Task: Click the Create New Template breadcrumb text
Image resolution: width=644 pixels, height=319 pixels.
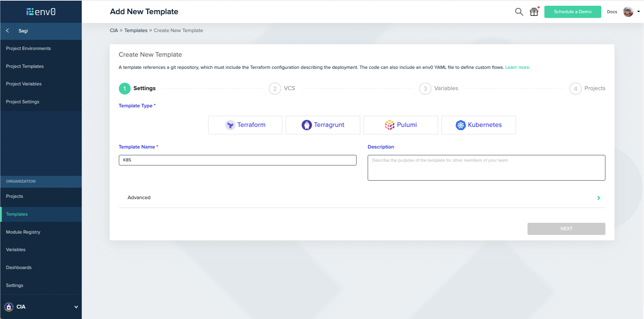Action: pos(178,30)
